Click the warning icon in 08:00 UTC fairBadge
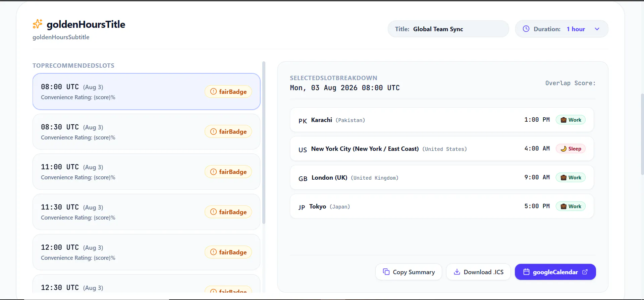The image size is (644, 300). click(213, 92)
